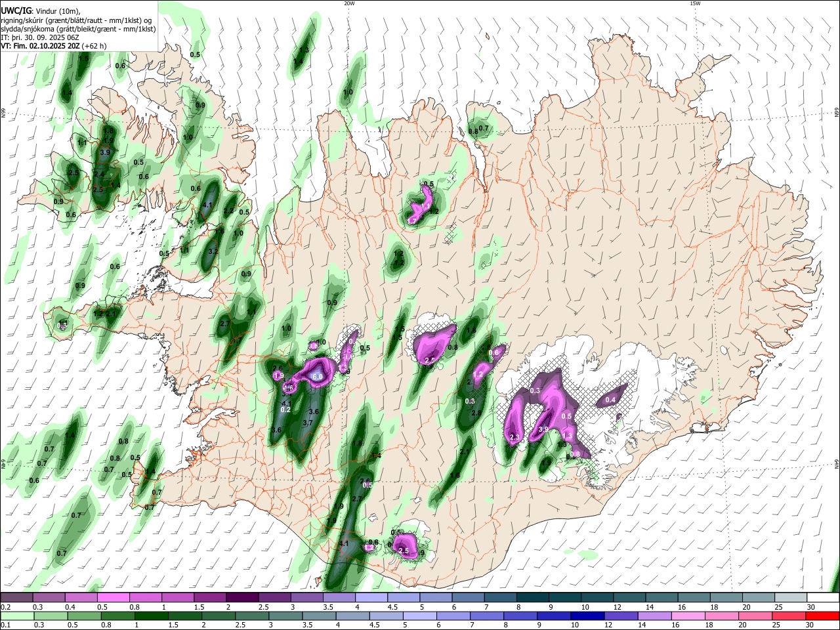This screenshot has height=630, width=840.
Task: Click the 3.2 precipitation value on the map
Action: tap(213, 251)
